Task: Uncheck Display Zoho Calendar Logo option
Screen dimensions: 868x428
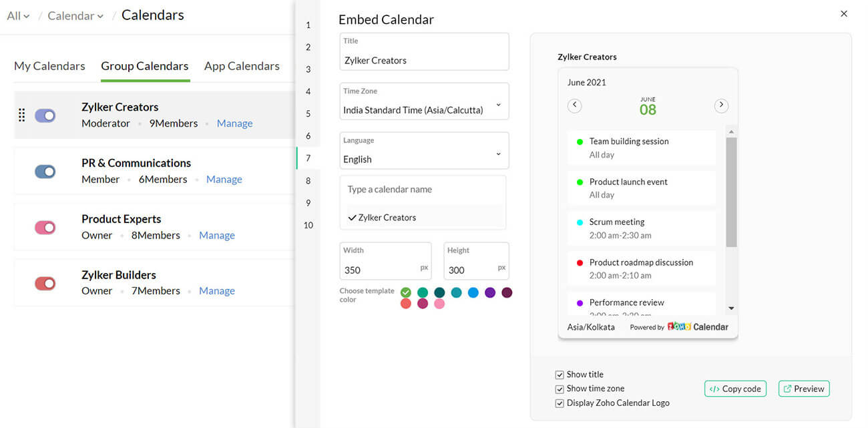Action: click(560, 403)
